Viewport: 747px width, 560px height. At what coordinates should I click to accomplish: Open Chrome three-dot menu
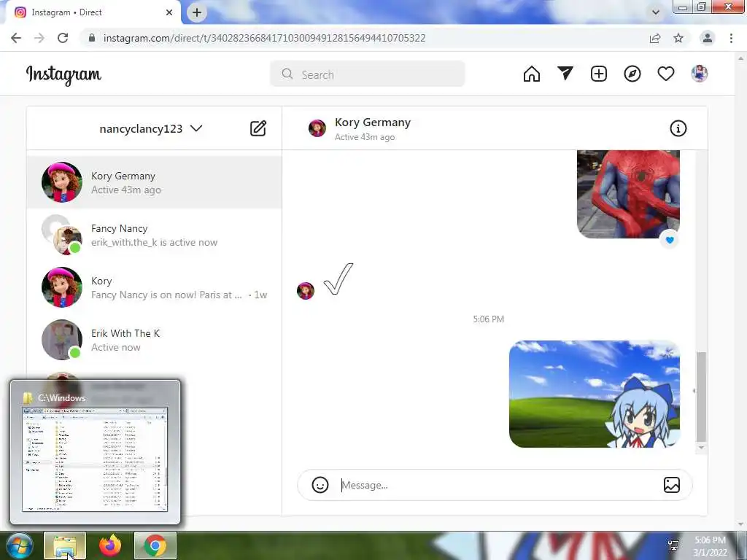point(731,38)
